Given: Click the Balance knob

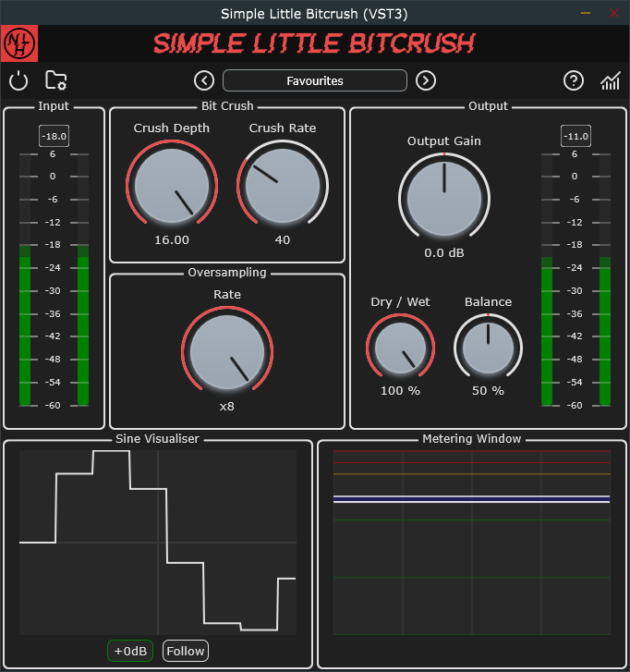Looking at the screenshot, I should click(488, 348).
